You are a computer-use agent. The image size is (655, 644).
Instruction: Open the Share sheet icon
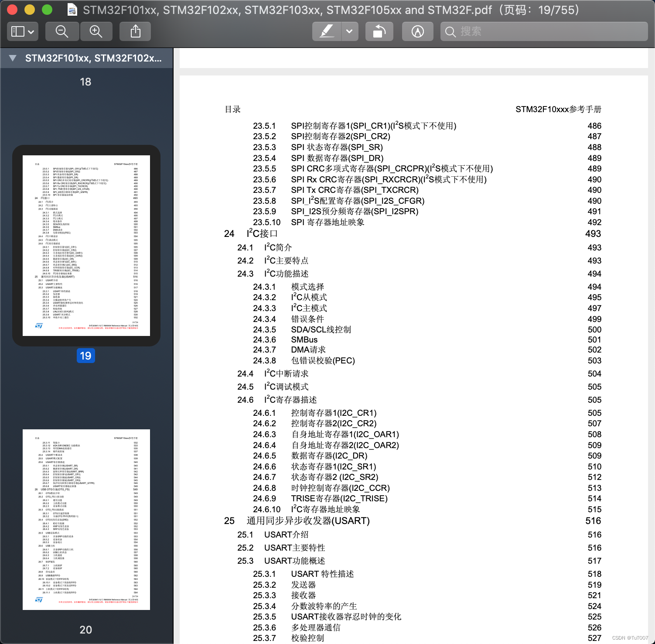(x=135, y=31)
